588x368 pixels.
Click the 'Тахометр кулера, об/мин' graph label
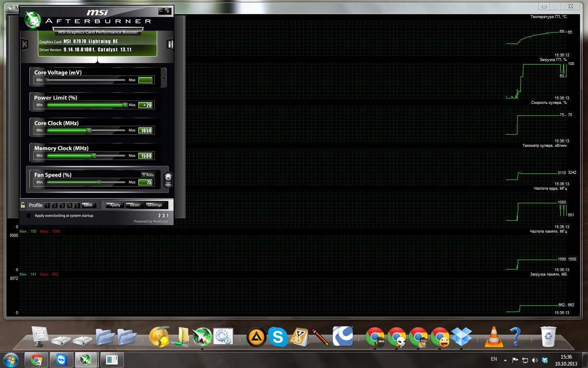[544, 146]
